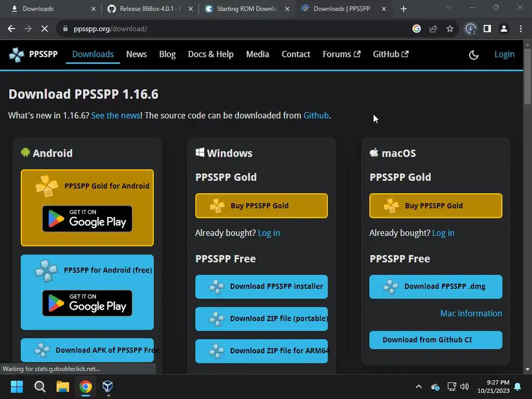Image resolution: width=532 pixels, height=399 pixels.
Task: Close the Downloads tab
Action: [x=94, y=9]
